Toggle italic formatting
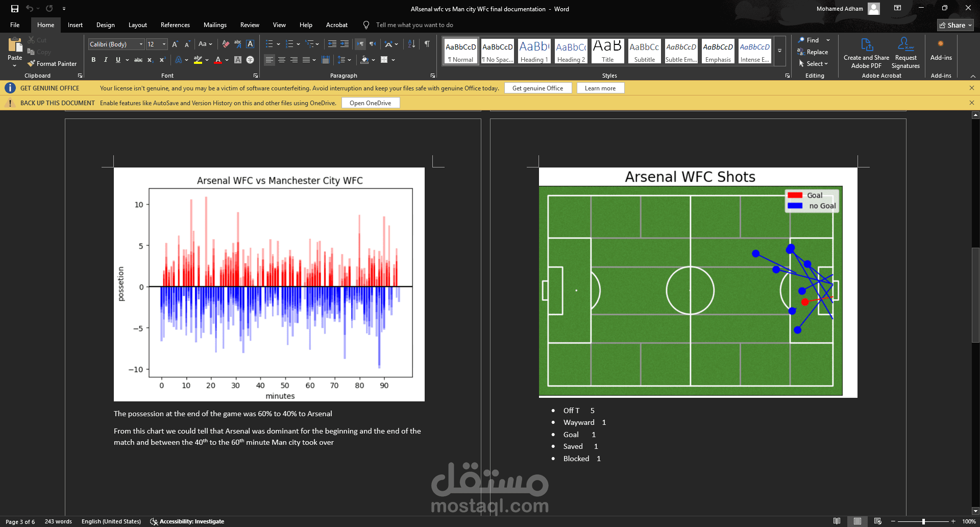This screenshot has height=527, width=980. tap(106, 60)
